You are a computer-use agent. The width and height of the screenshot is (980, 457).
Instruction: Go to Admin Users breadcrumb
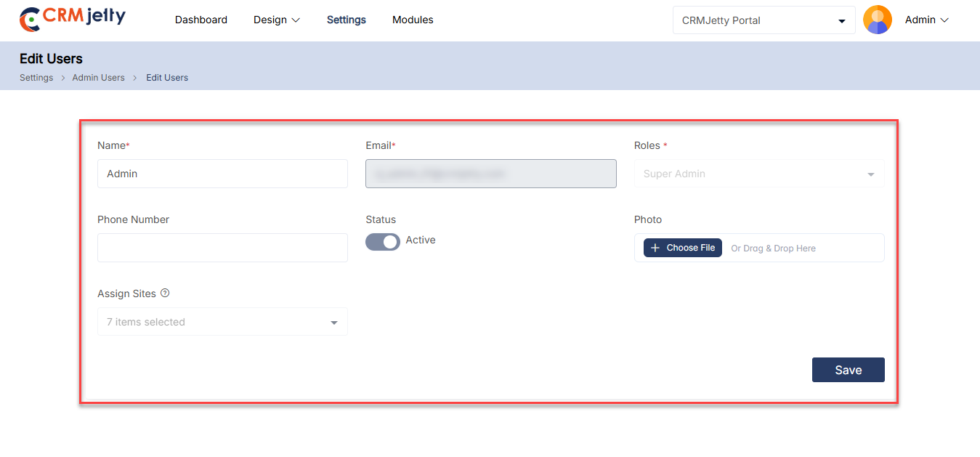(98, 78)
